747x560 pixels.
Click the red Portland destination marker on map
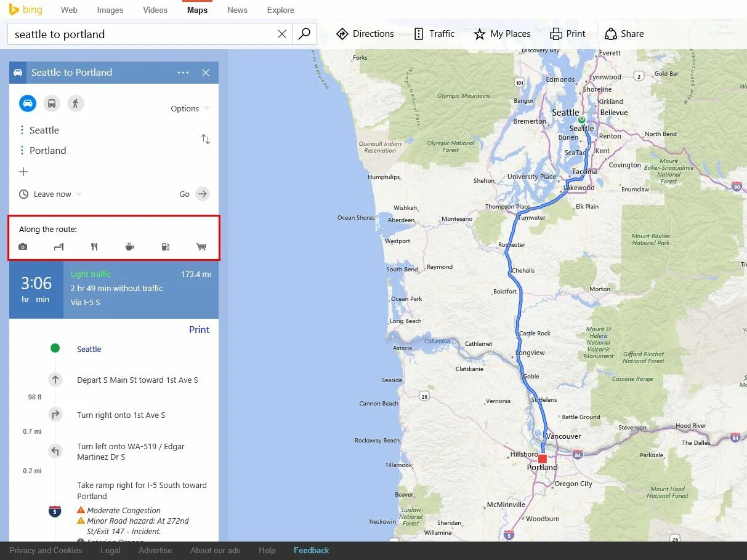coord(542,458)
